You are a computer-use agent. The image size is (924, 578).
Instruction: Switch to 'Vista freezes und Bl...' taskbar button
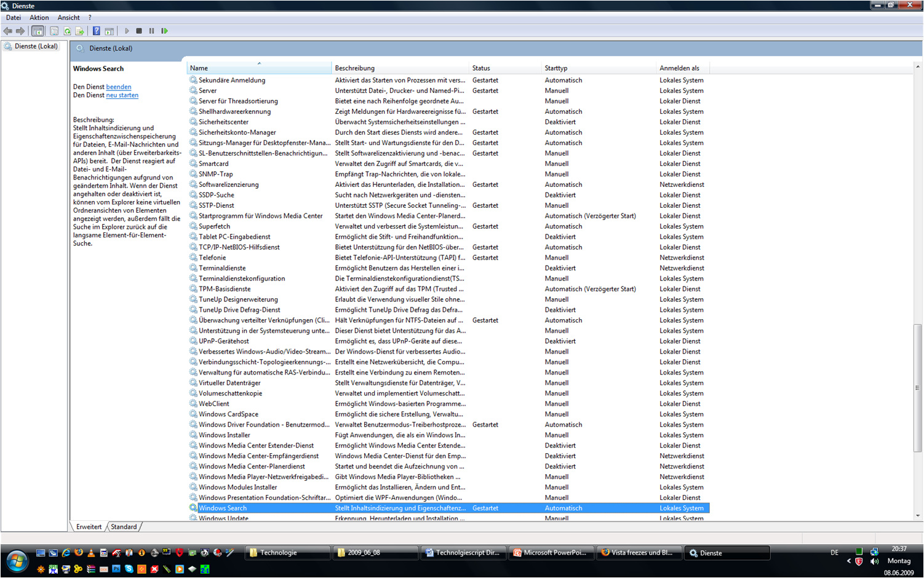coord(639,553)
